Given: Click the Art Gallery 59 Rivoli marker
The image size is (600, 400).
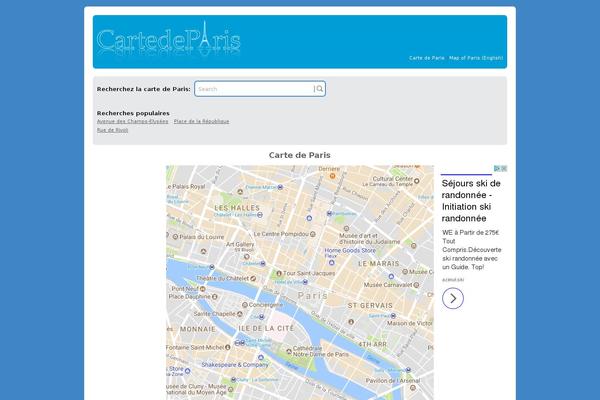Looking at the screenshot, I should click(247, 256).
